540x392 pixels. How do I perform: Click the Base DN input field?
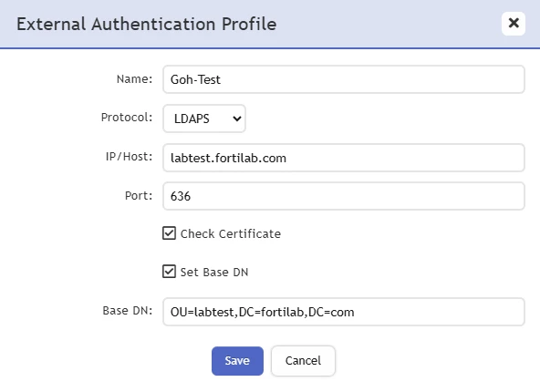click(x=343, y=312)
